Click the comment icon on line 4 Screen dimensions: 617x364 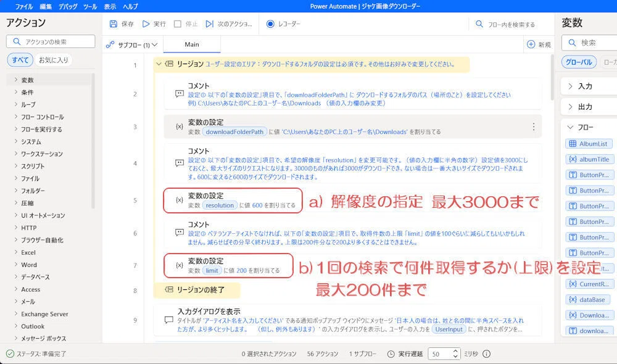pyautogui.click(x=180, y=163)
